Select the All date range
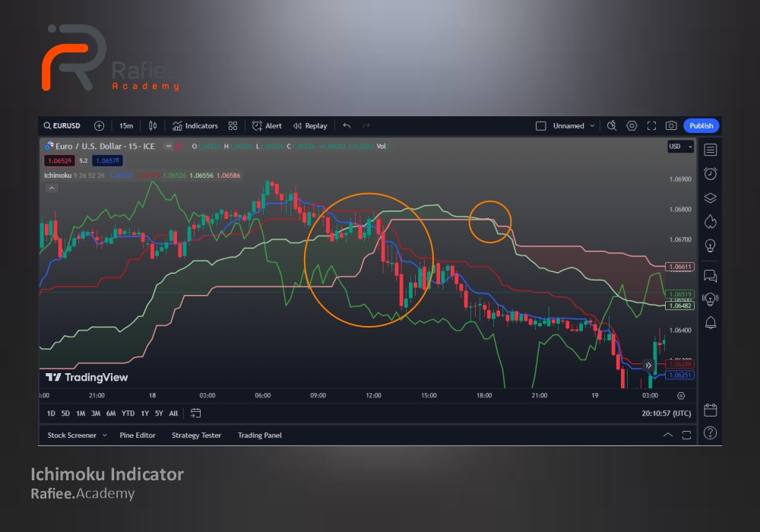Image resolution: width=760 pixels, height=532 pixels. coord(173,413)
